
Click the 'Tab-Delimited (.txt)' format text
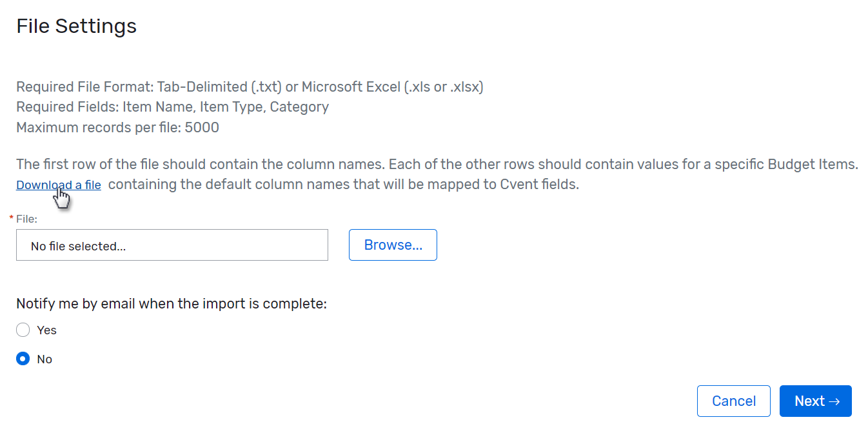click(x=219, y=86)
